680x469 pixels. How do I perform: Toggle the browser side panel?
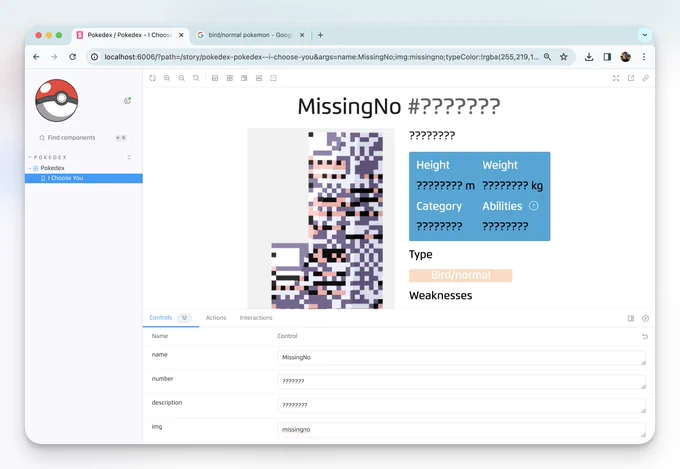pyautogui.click(x=607, y=57)
